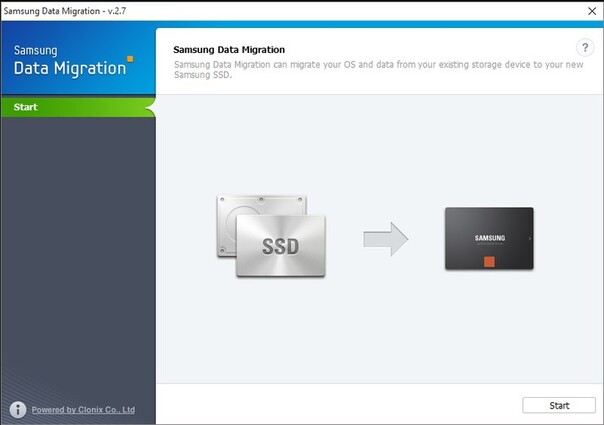
Task: Select the green Start step in sidebar
Action: pos(78,107)
